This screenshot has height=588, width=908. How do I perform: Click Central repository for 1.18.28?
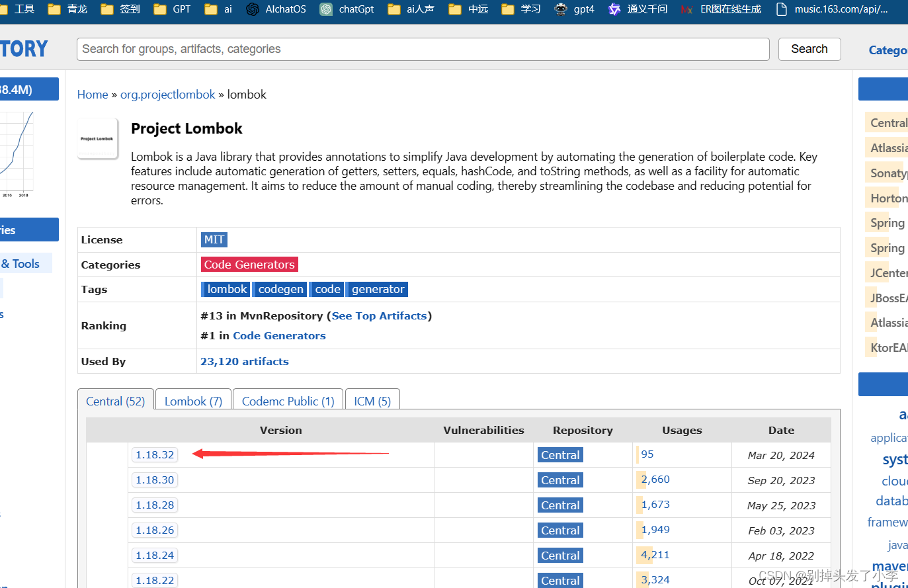coord(560,505)
